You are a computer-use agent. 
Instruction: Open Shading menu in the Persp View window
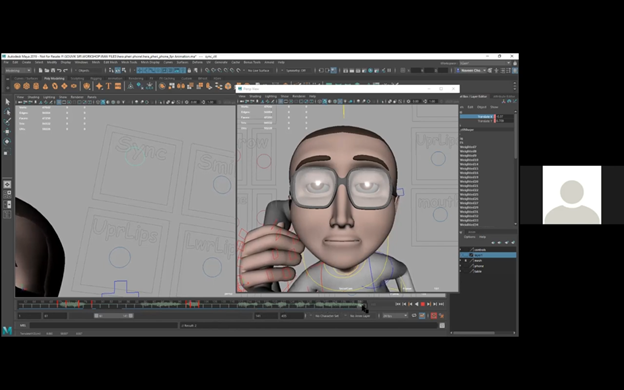[x=255, y=96]
